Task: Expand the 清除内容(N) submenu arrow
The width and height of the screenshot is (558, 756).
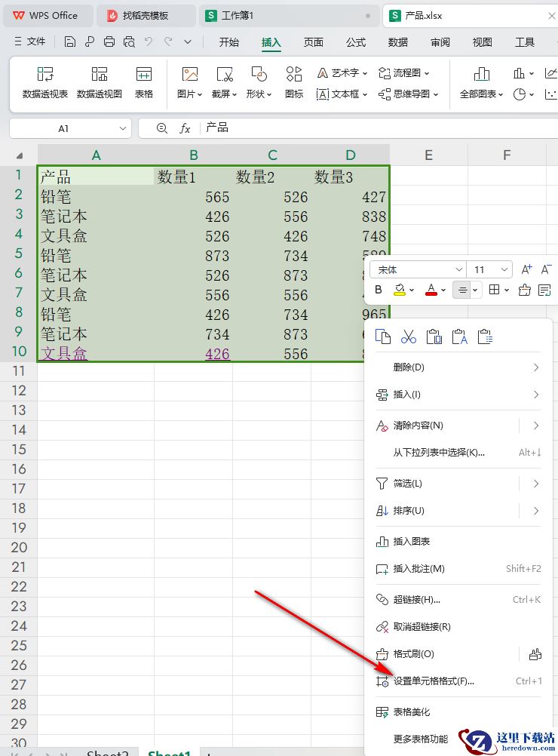Action: pos(536,426)
